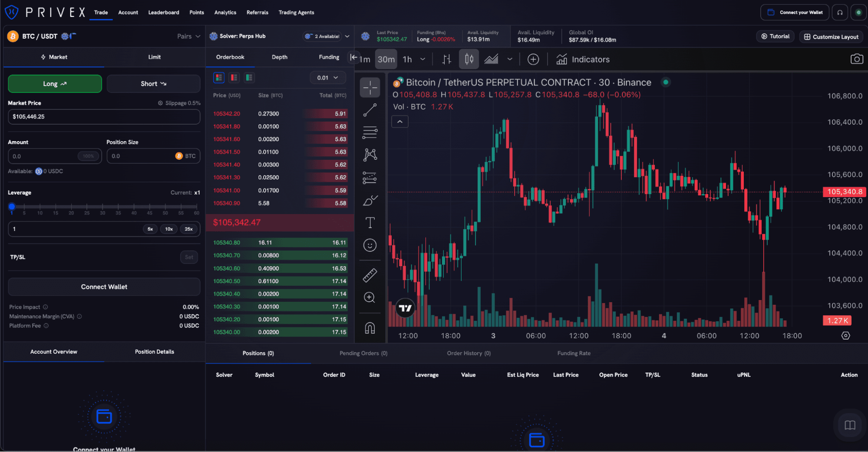Switch chart to 1h interval

coord(407,59)
